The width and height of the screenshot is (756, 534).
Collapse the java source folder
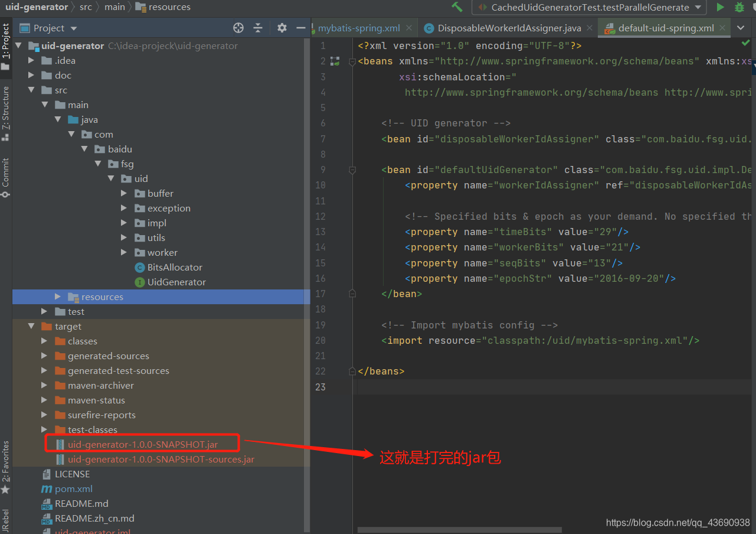pyautogui.click(x=58, y=119)
